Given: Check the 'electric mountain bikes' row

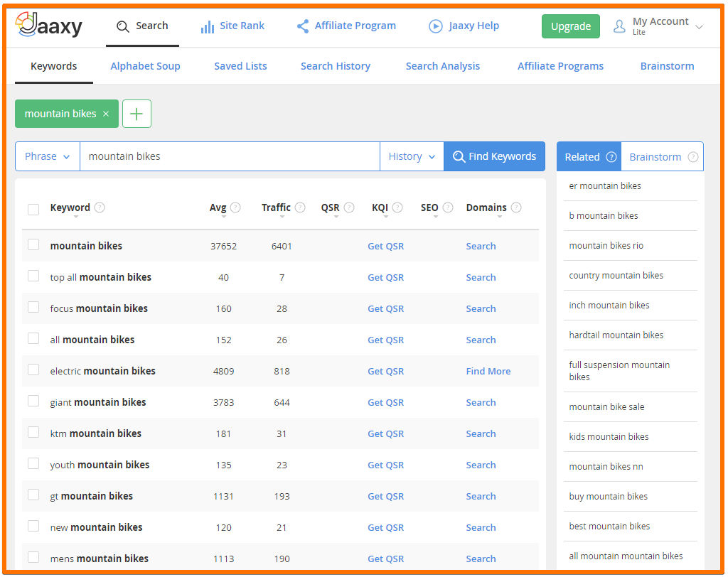Looking at the screenshot, I should tap(33, 370).
